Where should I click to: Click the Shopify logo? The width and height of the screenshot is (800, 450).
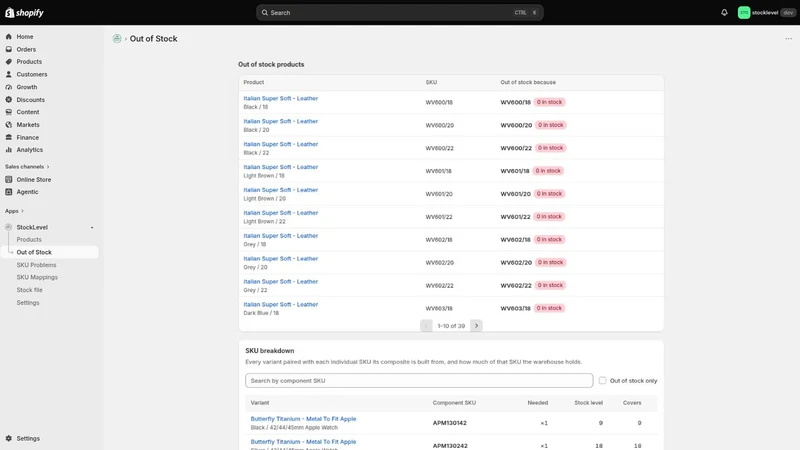(24, 13)
